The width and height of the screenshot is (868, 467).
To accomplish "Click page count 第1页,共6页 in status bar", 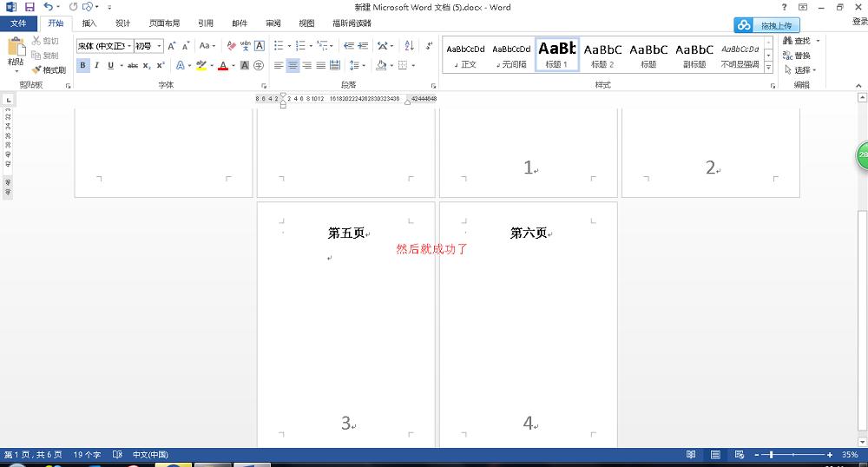I will [x=33, y=455].
